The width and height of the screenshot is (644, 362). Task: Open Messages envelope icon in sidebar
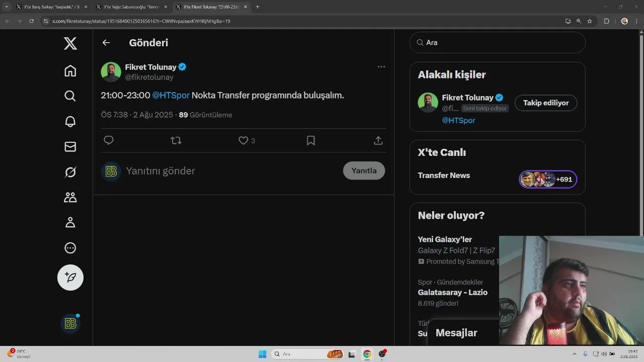click(x=70, y=146)
